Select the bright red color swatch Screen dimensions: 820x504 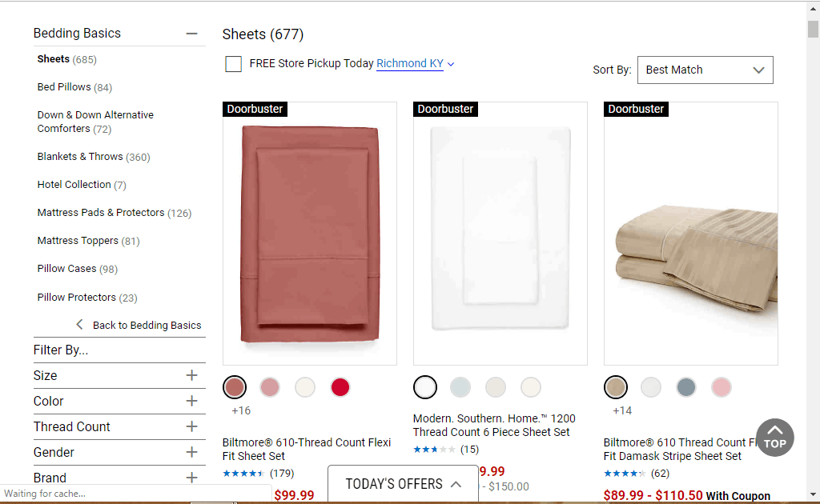point(340,388)
